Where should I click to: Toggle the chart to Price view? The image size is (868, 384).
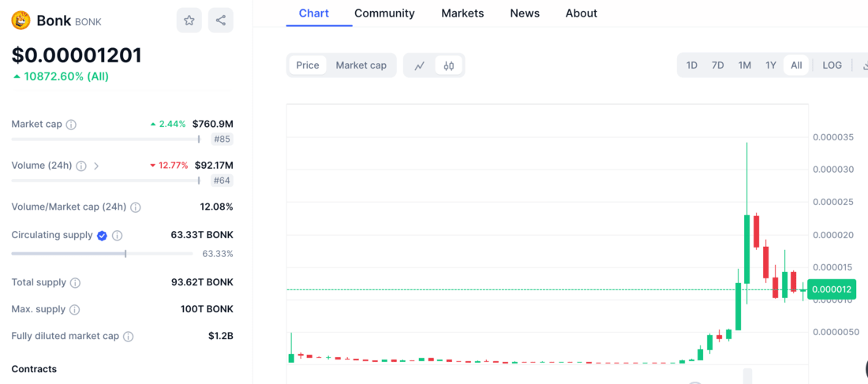coord(308,65)
